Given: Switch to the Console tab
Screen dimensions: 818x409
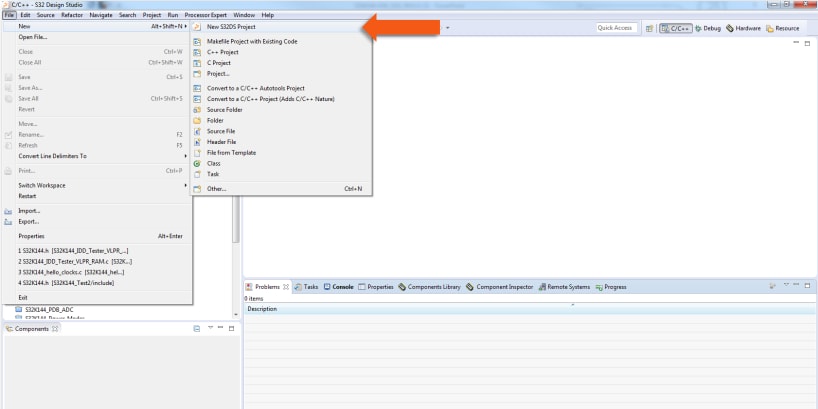Looking at the screenshot, I should 337,287.
